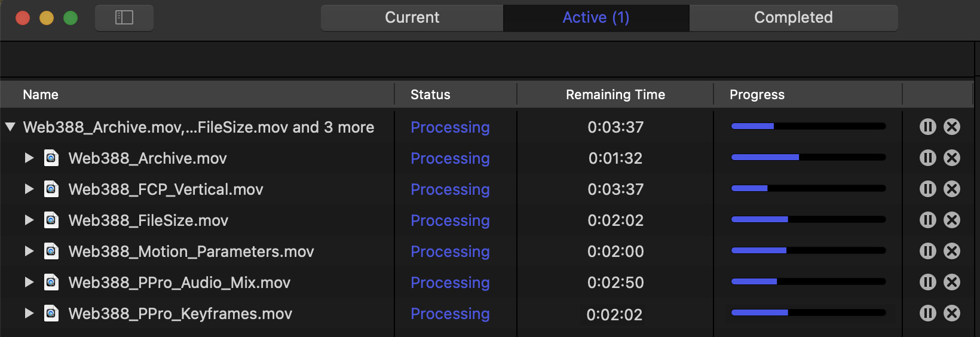Cancel the Web388_PPro_Keyframes.mov job
The image size is (980, 337).
pyautogui.click(x=952, y=313)
